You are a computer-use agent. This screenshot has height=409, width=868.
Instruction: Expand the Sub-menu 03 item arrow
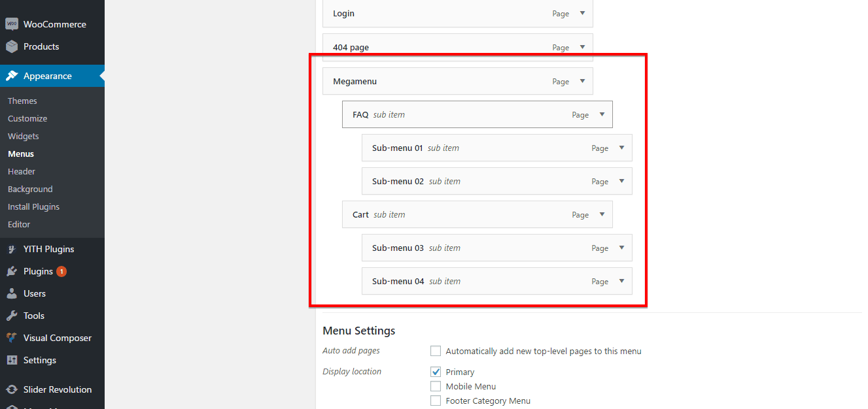click(621, 248)
